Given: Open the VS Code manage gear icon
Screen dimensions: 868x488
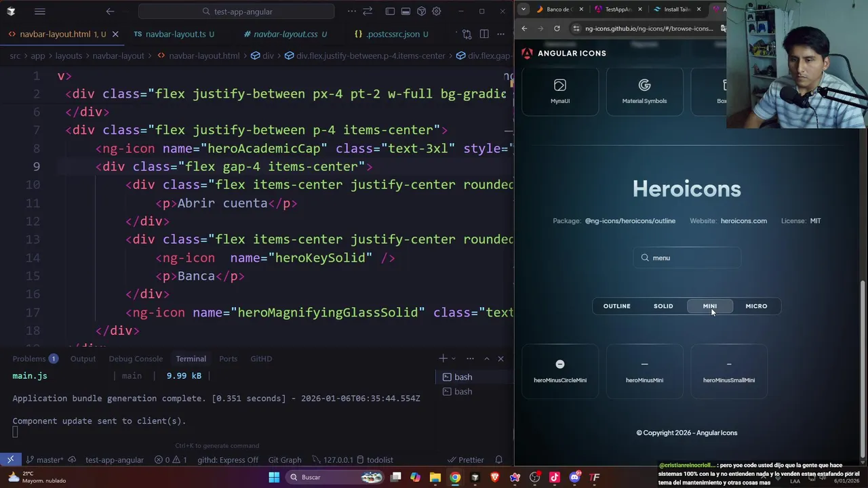Looking at the screenshot, I should (x=437, y=12).
